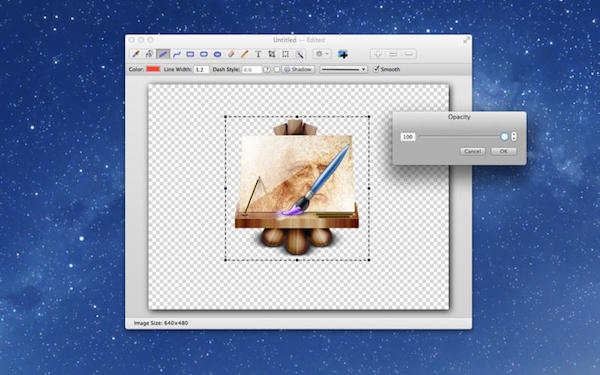The width and height of the screenshot is (600, 375).
Task: Select the straight line tool
Action: (x=163, y=54)
